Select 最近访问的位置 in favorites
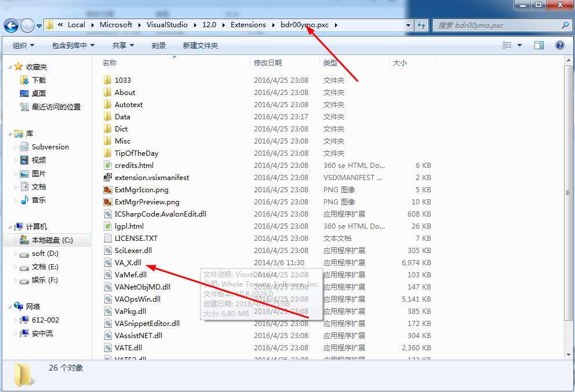 point(56,107)
